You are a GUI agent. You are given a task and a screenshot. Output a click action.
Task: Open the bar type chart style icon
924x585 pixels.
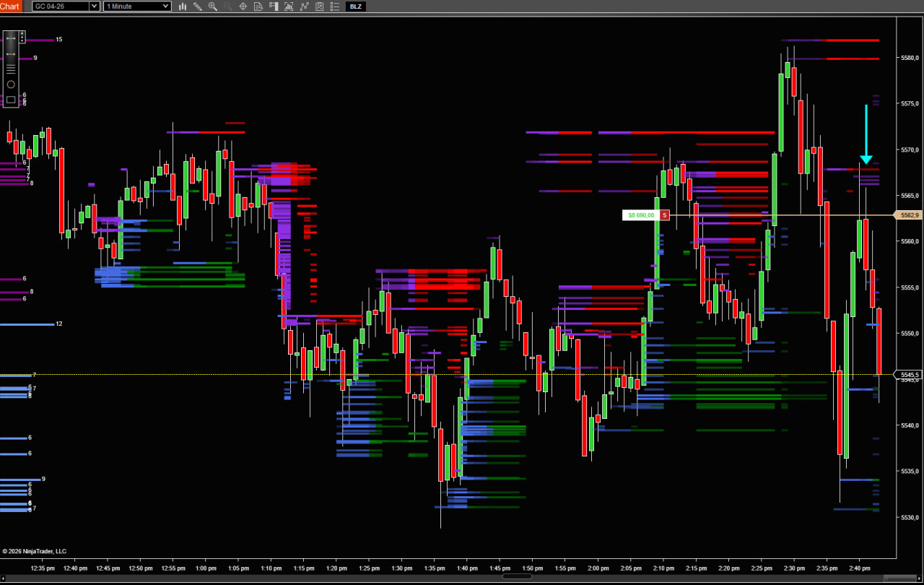click(x=183, y=6)
